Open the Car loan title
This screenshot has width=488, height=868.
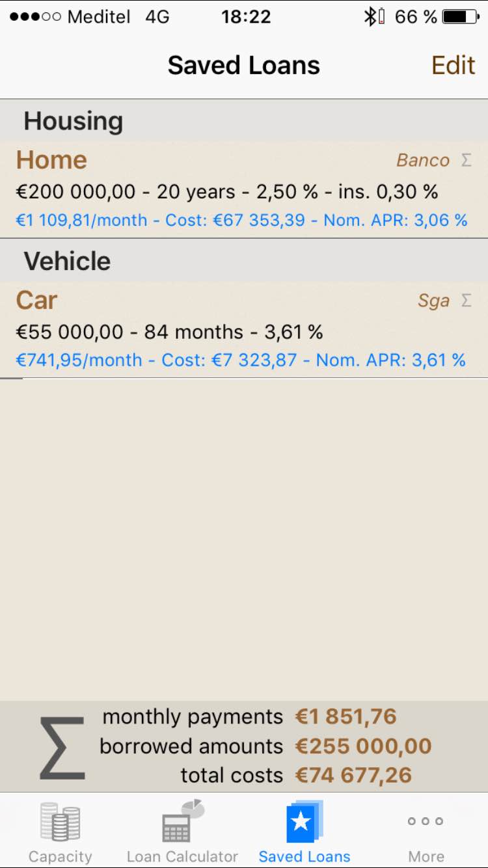pos(37,301)
